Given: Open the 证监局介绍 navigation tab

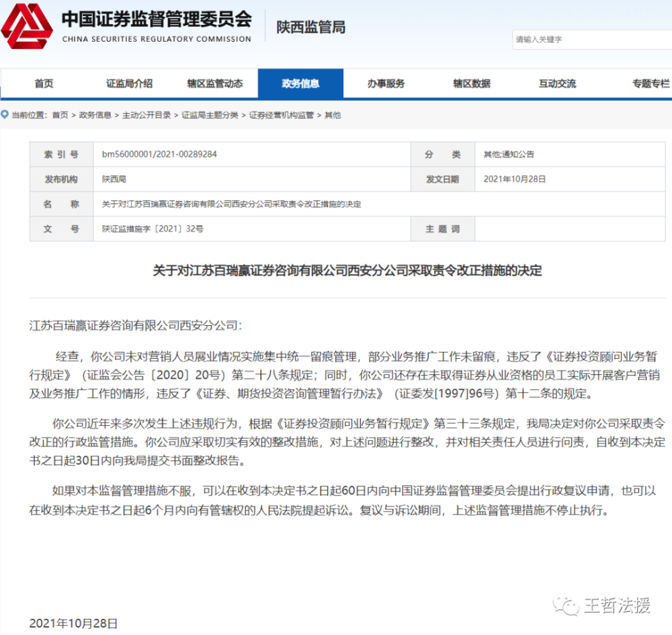Looking at the screenshot, I should pyautogui.click(x=130, y=83).
